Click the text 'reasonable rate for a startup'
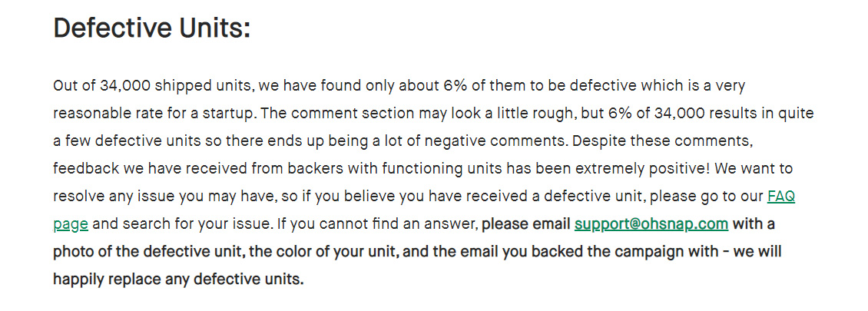The height and width of the screenshot is (311, 868). coord(154,114)
